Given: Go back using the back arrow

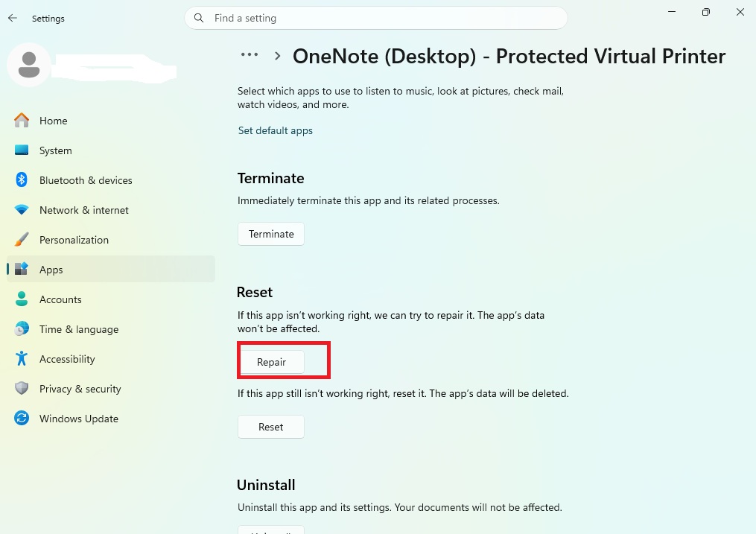Looking at the screenshot, I should point(13,18).
